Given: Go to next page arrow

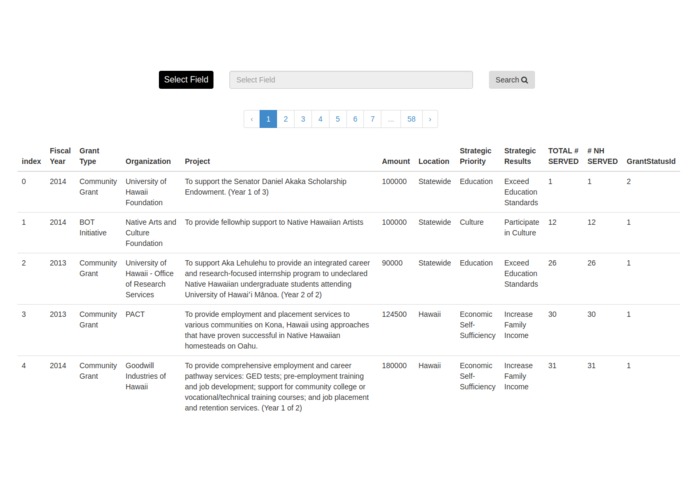Looking at the screenshot, I should (x=430, y=119).
